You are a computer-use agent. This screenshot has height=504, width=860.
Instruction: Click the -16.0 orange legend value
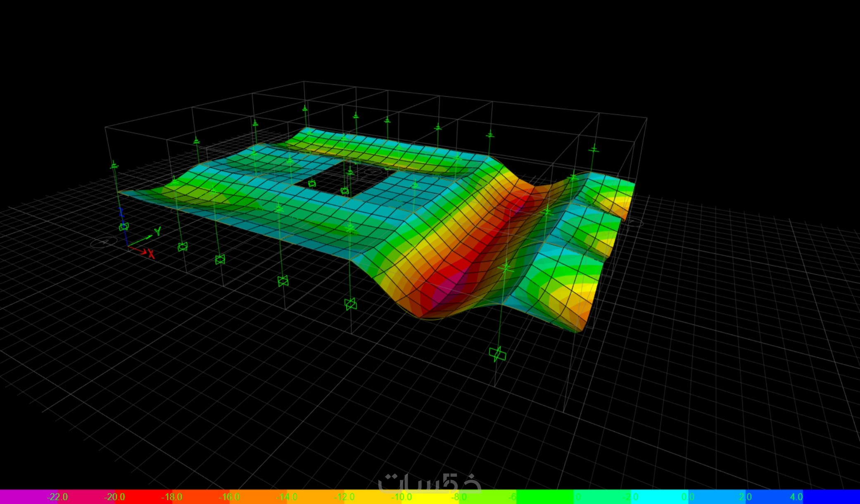click(x=229, y=497)
